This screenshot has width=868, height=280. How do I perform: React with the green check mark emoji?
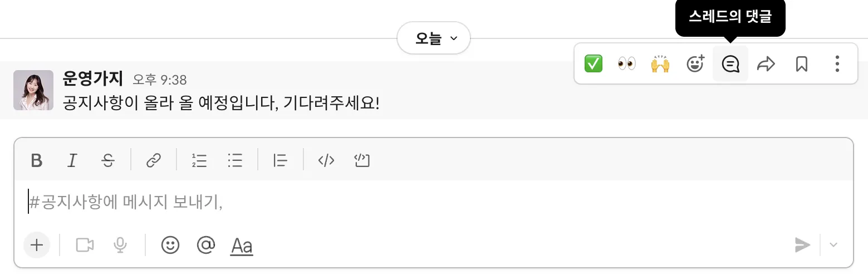click(594, 64)
